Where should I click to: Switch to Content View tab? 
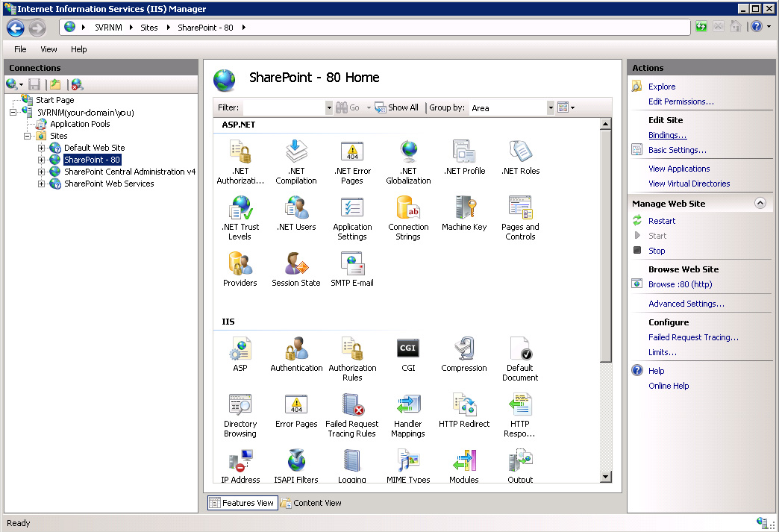(x=311, y=503)
